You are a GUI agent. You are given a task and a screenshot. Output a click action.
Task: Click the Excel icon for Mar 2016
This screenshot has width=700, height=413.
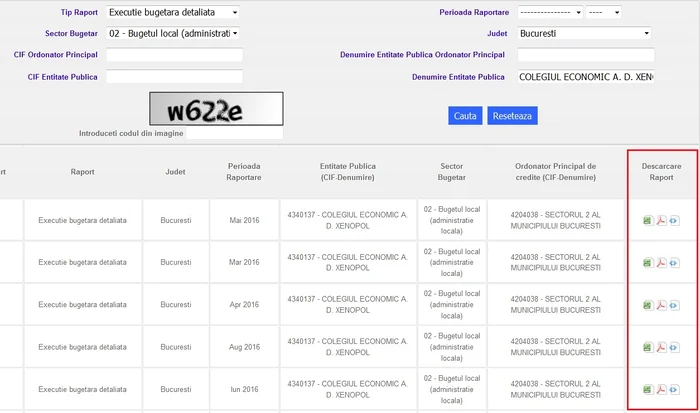(x=647, y=263)
